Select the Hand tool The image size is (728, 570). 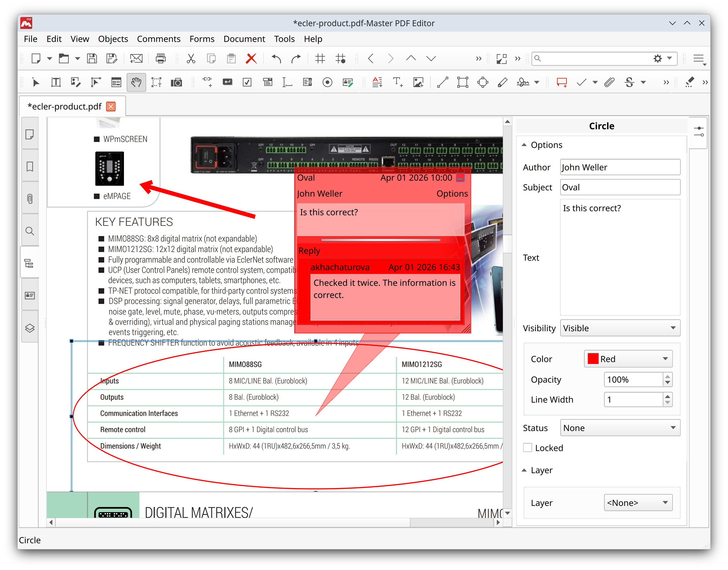click(136, 82)
